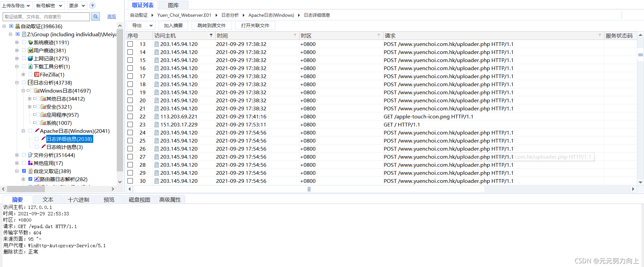This screenshot has height=267, width=644.
Task: Click the 用户痕迹 tree icon
Action: (31, 50)
